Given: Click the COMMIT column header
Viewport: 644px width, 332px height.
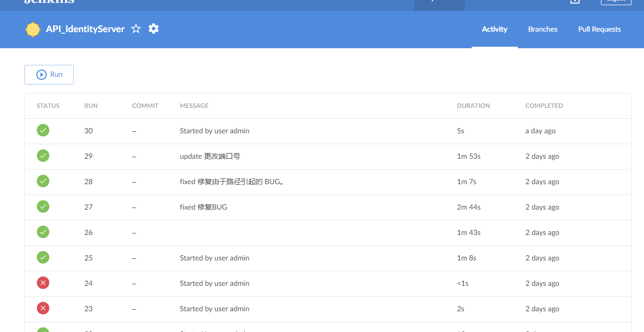Looking at the screenshot, I should click(145, 106).
